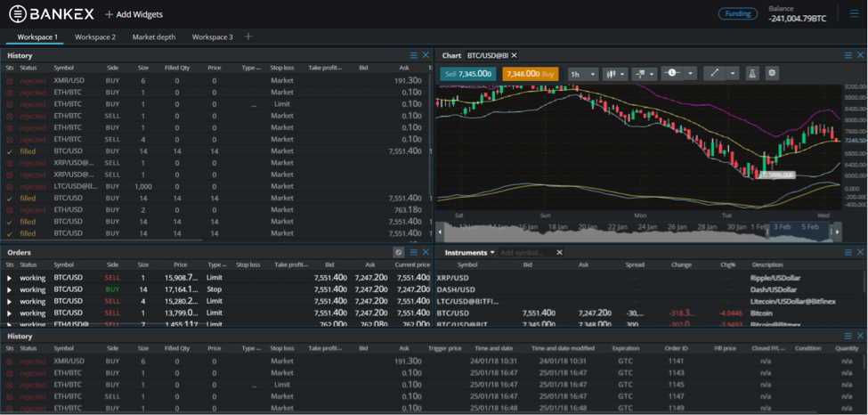Open the bottom History panel menu icon

coord(848,336)
